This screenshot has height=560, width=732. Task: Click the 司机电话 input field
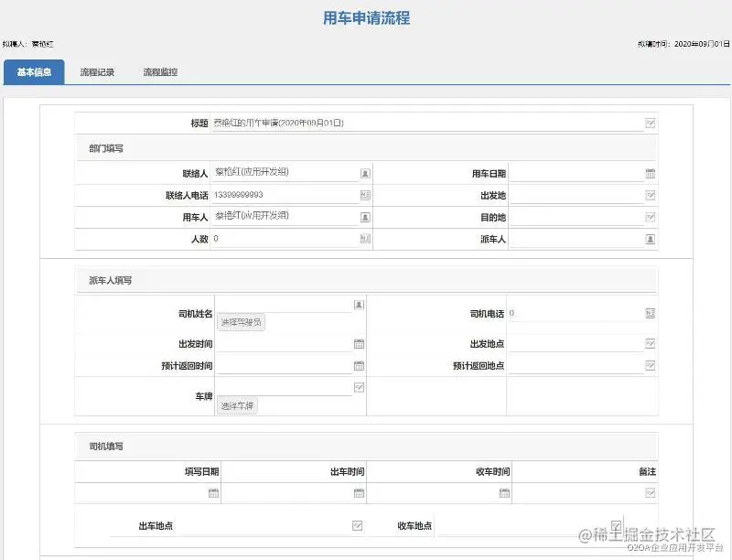click(x=576, y=313)
